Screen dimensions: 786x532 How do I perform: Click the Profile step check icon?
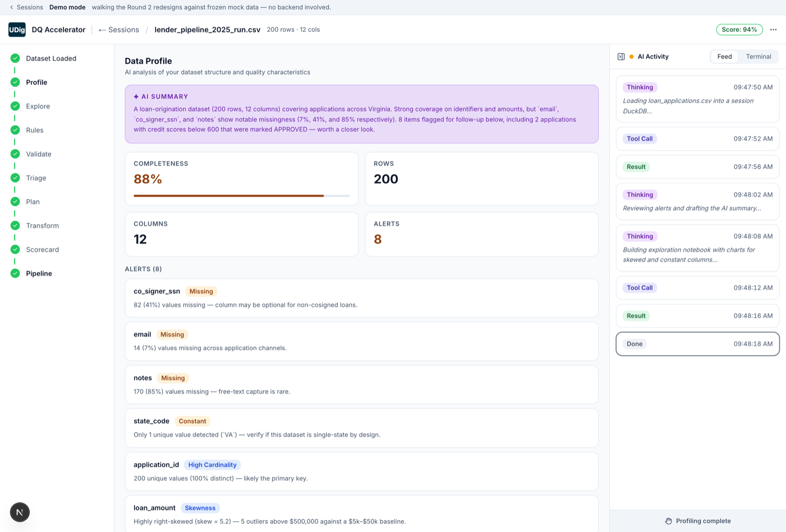pyautogui.click(x=15, y=82)
